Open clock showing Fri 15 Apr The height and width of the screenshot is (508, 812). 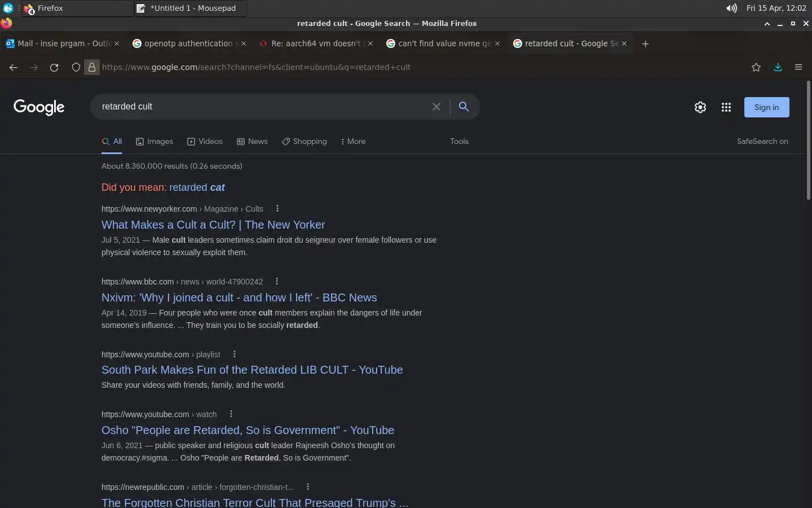pos(776,8)
